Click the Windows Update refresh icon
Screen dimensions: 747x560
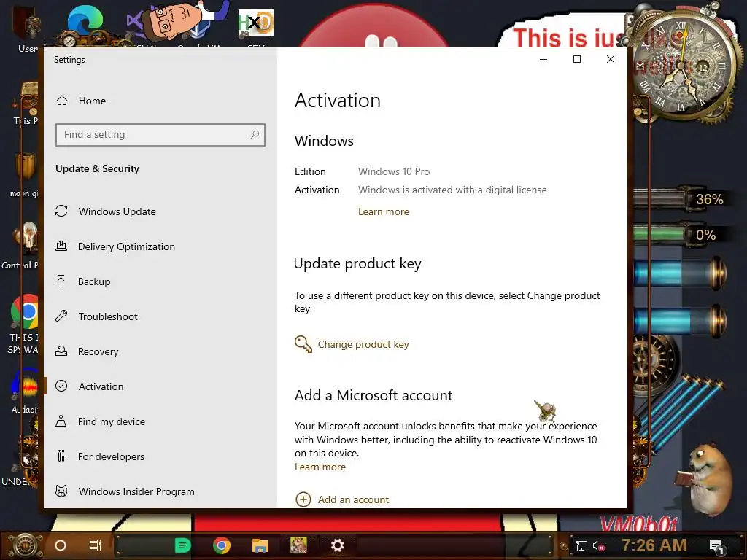[x=61, y=211]
